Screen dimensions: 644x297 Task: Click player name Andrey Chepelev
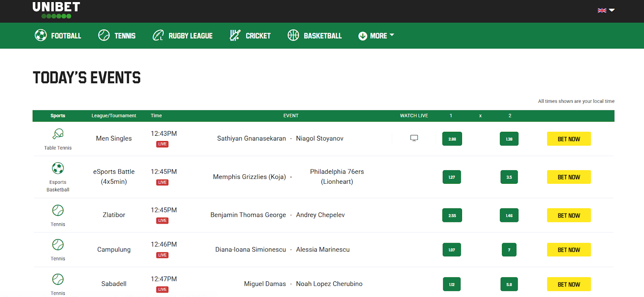click(x=320, y=215)
